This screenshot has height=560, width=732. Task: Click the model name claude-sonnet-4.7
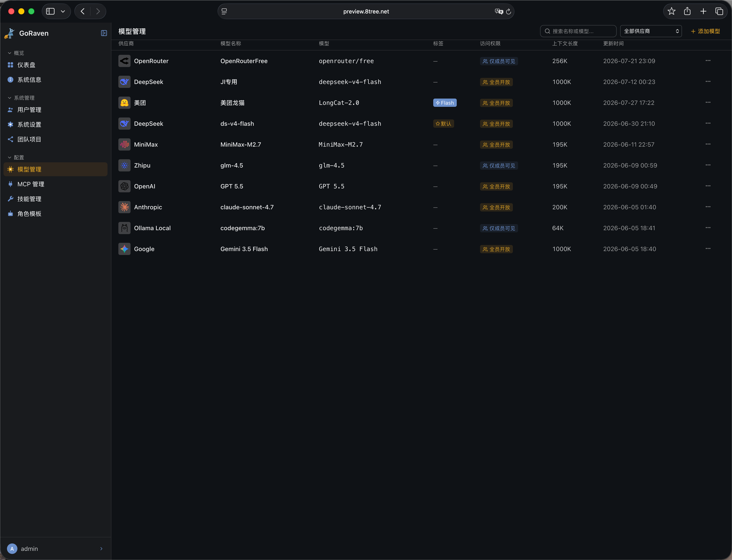click(247, 207)
